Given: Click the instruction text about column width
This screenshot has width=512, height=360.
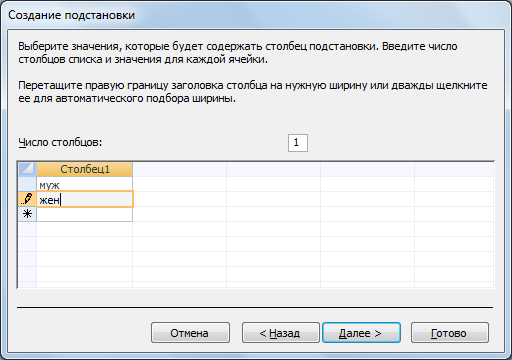Looking at the screenshot, I should [x=253, y=92].
